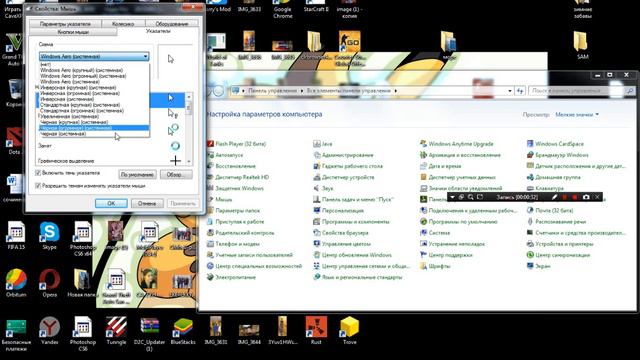Select the Указатели tab
Image resolution: width=640 pixels, height=360 pixels.
pos(158,31)
